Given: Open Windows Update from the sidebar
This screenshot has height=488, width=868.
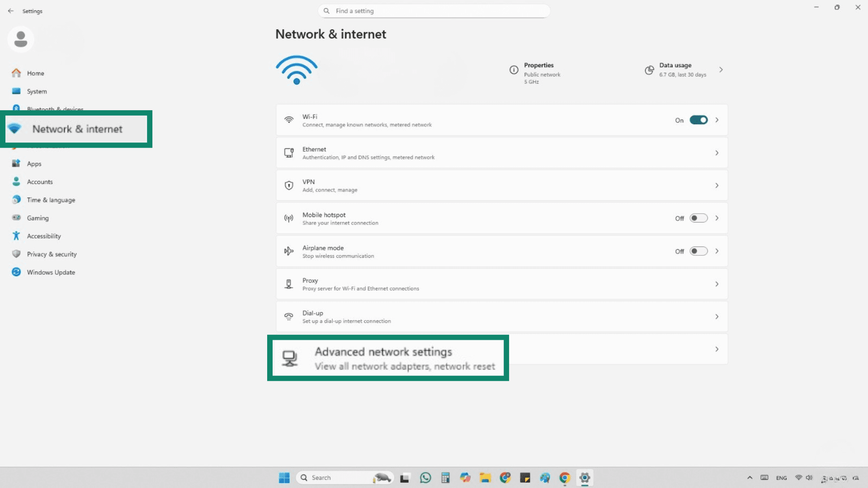Looking at the screenshot, I should click(x=51, y=272).
